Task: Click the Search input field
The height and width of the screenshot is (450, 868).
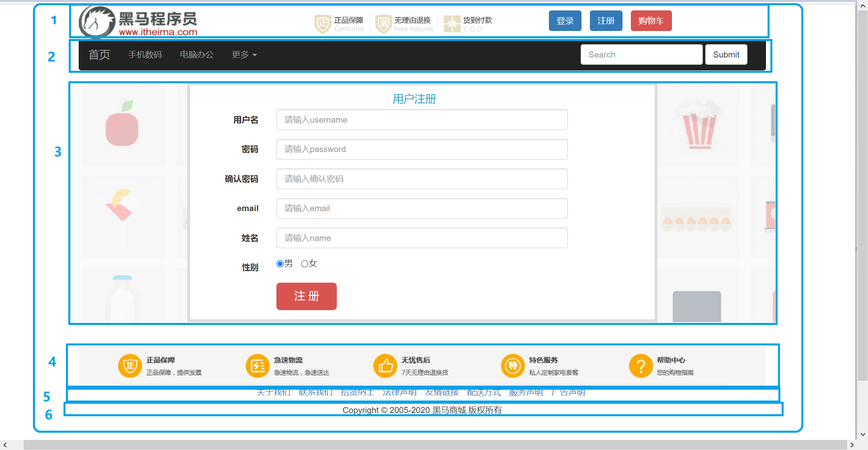Action: 641,55
